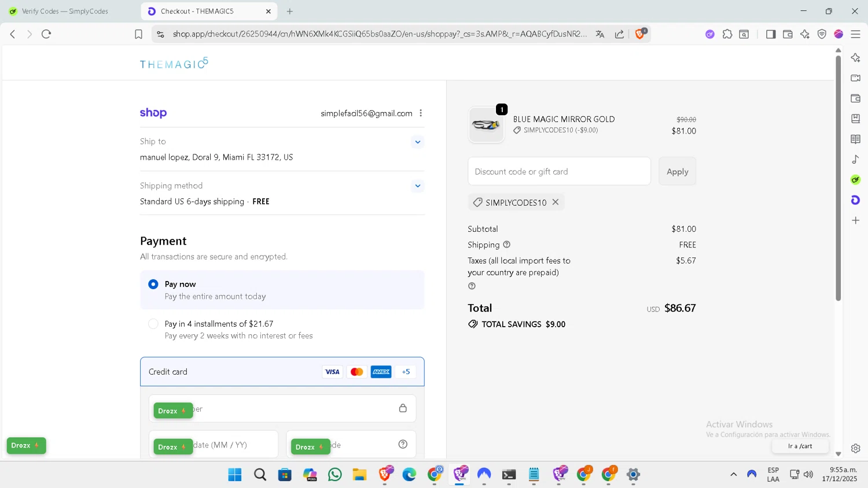
Task: Click the scroll down arrow of scrollbar
Action: (x=838, y=454)
